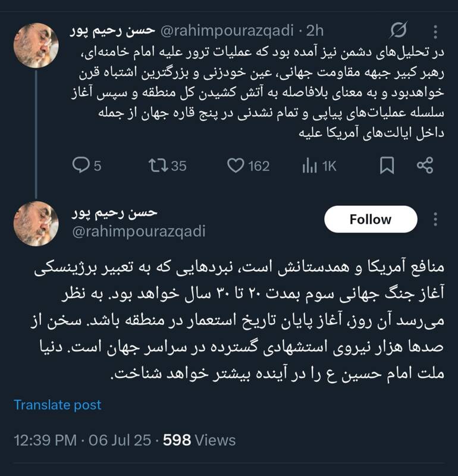Open the three-dot menu on the second tweet
Viewport: 458px width, 476px height.
437,219
